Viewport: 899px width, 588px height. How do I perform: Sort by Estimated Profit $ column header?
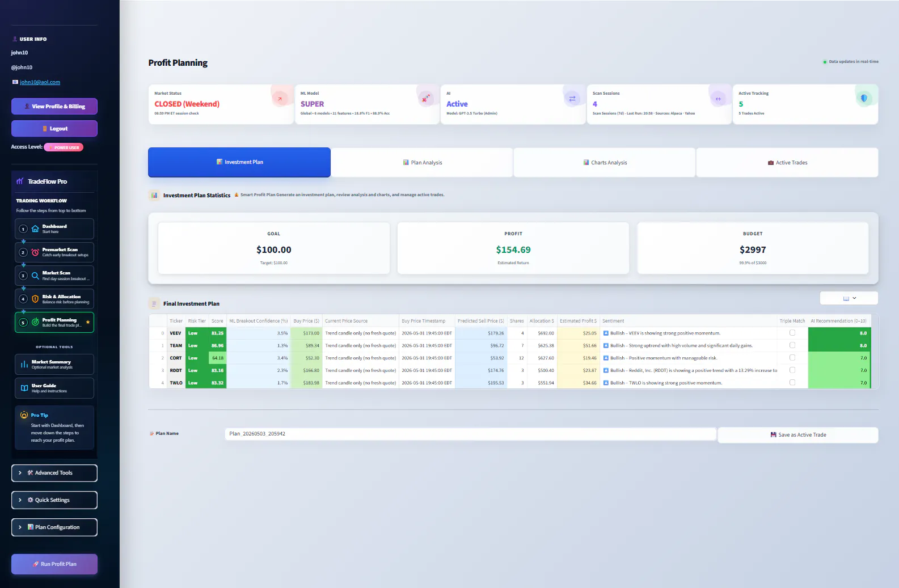point(578,321)
